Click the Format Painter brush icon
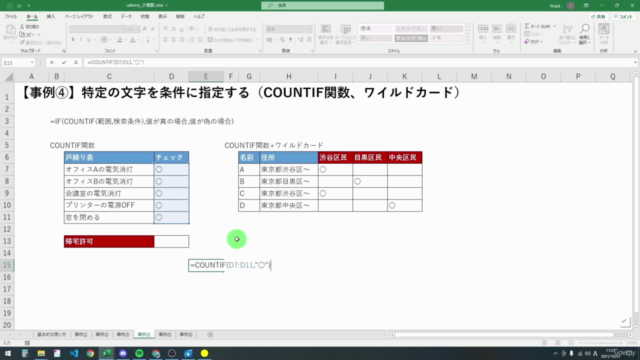 point(22,42)
